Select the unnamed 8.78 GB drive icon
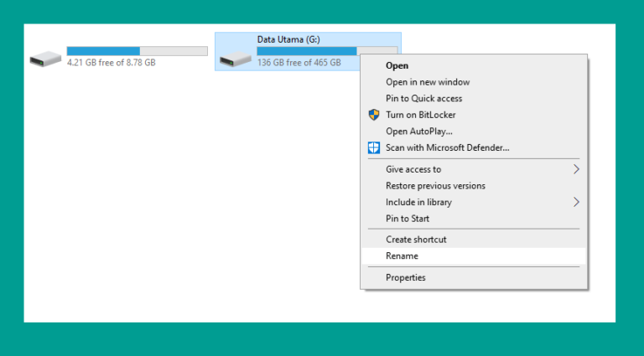The height and width of the screenshot is (356, 644). tap(45, 59)
